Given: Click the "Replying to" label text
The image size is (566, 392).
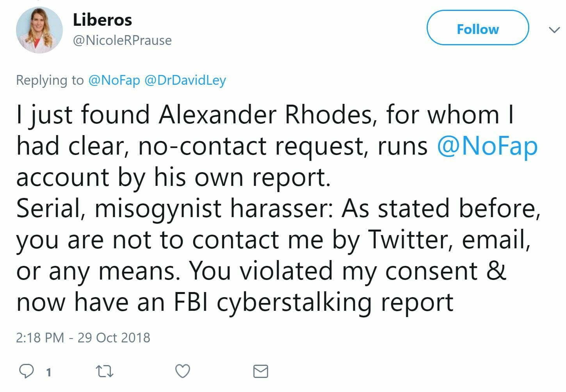Looking at the screenshot, I should 50,80.
